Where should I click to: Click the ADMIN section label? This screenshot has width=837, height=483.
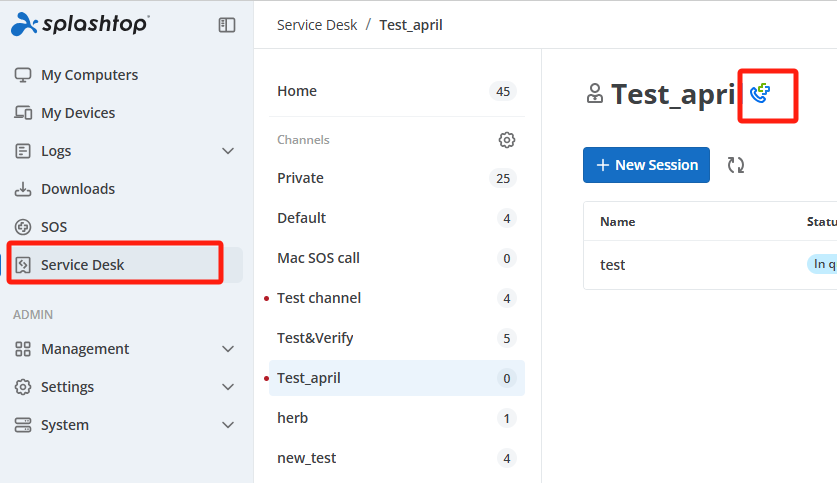point(33,315)
